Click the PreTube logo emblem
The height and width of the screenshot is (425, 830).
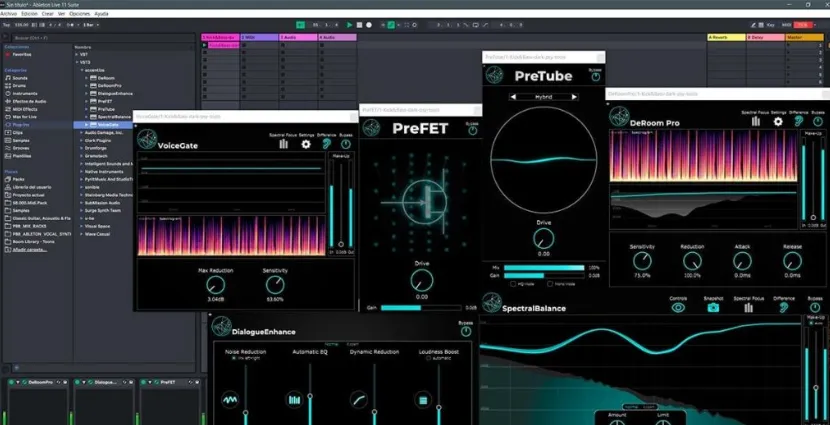494,75
